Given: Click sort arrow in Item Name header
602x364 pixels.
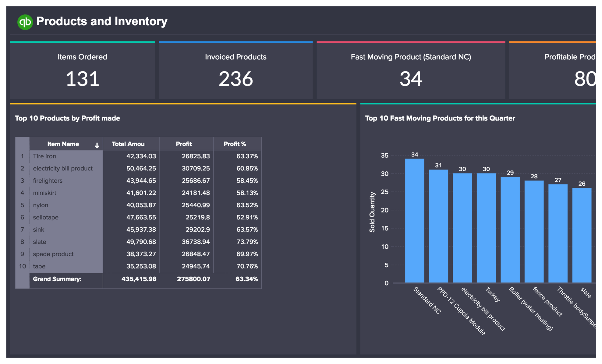Looking at the screenshot, I should pyautogui.click(x=97, y=145).
